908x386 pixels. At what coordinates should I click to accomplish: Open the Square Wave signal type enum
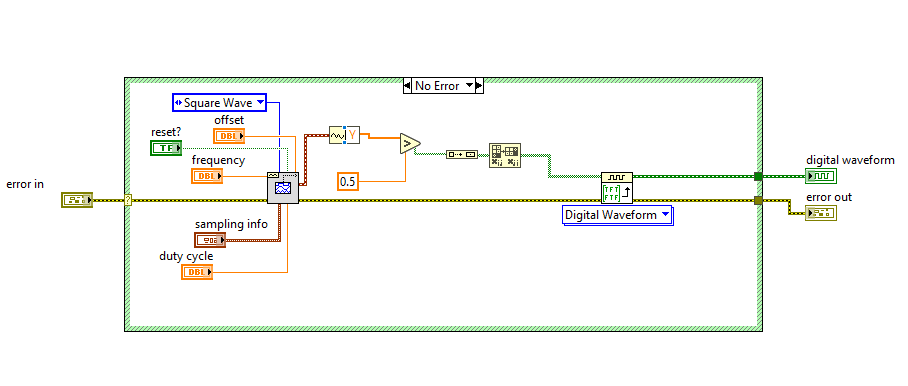click(219, 103)
